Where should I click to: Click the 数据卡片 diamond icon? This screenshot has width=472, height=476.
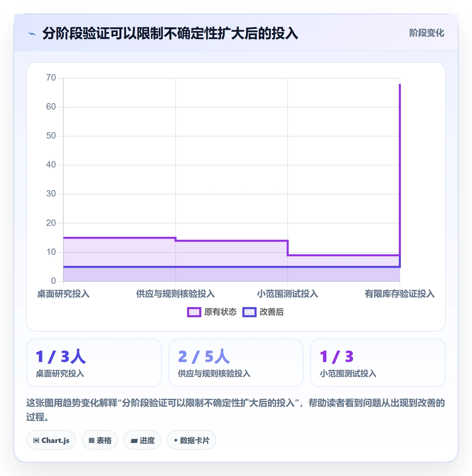pos(176,440)
